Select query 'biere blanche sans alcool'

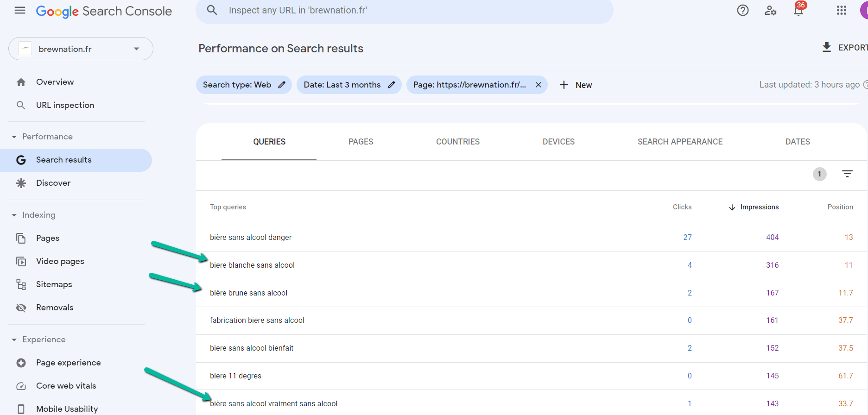coord(252,265)
